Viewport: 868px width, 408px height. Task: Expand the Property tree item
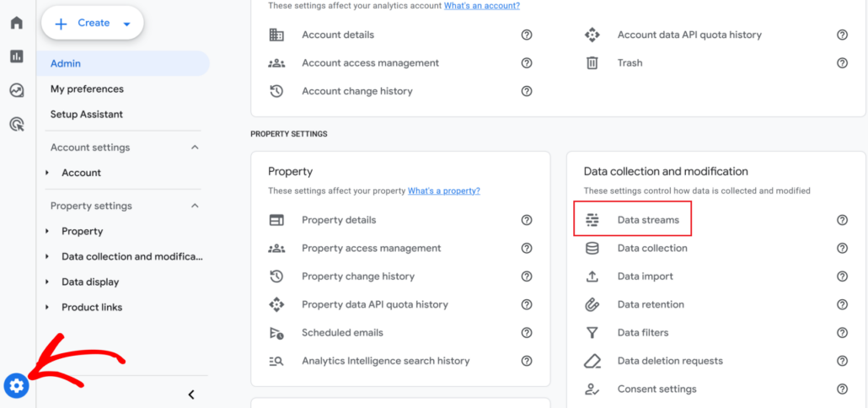pyautogui.click(x=47, y=232)
